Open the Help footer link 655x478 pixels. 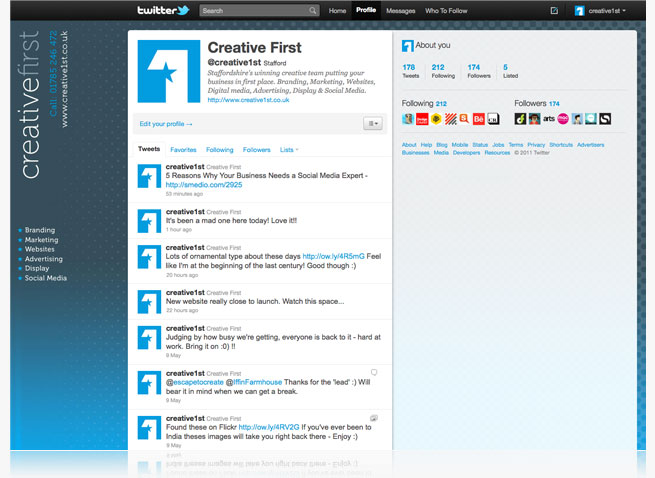[x=426, y=145]
